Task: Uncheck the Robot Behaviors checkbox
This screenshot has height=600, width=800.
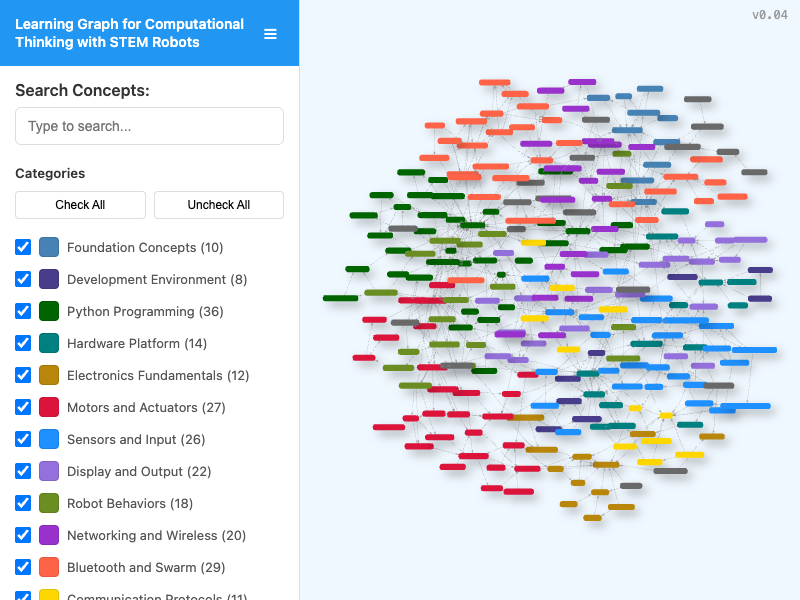Action: [x=23, y=503]
